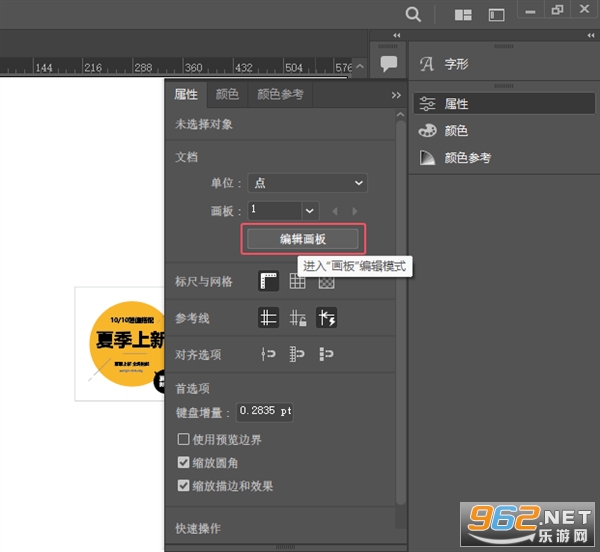Uncheck 缩放描边和效果 checkbox

click(183, 485)
